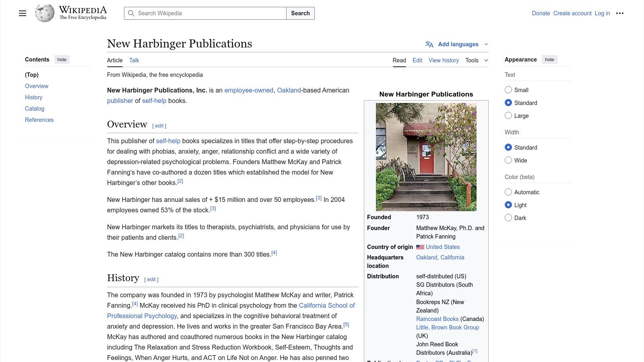Edit the History section
The image size is (644, 362).
pyautogui.click(x=151, y=280)
